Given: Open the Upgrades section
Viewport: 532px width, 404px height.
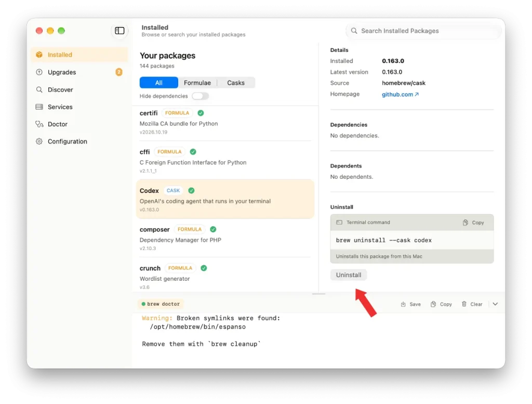Looking at the screenshot, I should (x=79, y=72).
